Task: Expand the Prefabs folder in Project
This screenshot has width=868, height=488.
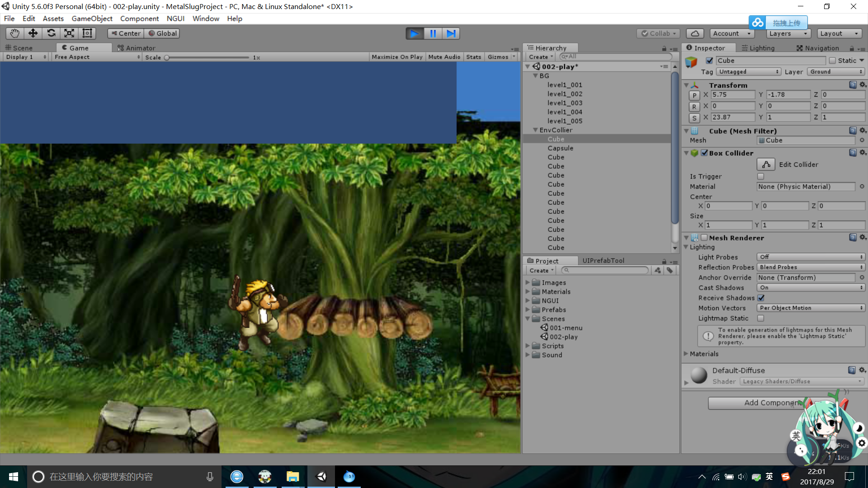Action: (527, 310)
